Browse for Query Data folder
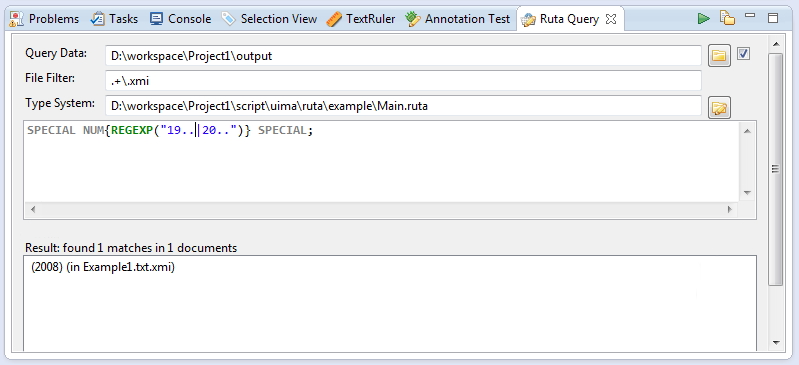The height and width of the screenshot is (365, 799). 719,56
